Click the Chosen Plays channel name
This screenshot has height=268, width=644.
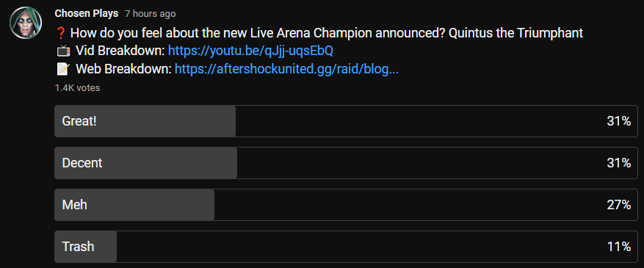[86, 13]
